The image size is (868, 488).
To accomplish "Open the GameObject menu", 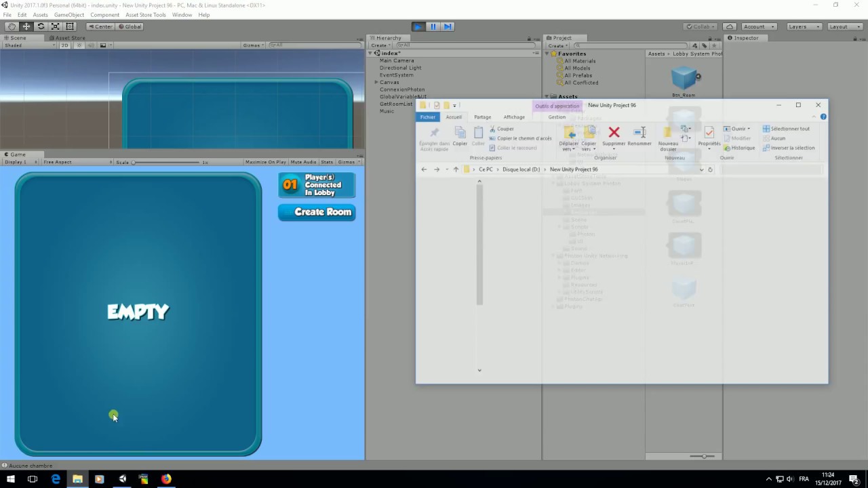I will (x=68, y=15).
